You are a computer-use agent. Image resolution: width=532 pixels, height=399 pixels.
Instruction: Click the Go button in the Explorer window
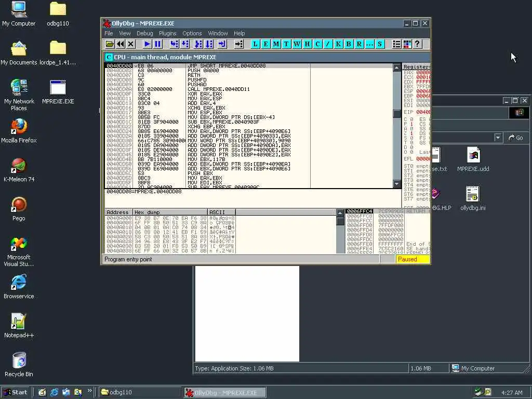(x=516, y=138)
